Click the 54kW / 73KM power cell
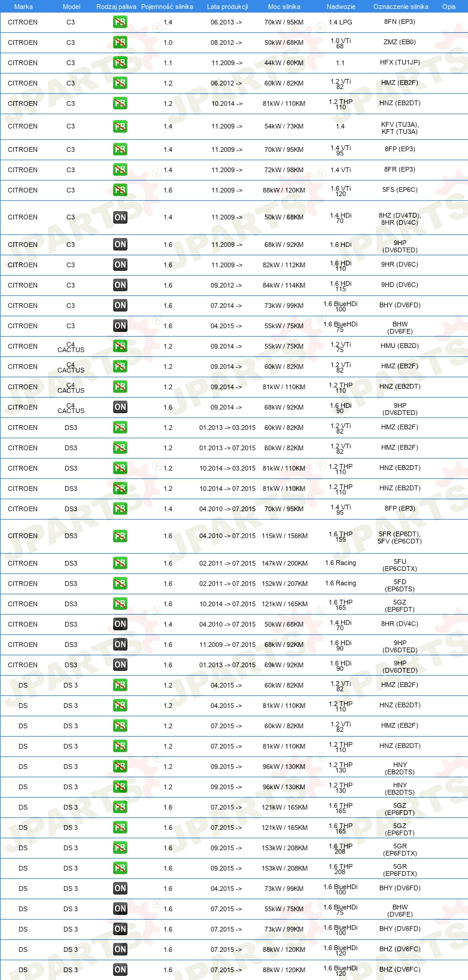The width and height of the screenshot is (468, 980). pos(284,126)
